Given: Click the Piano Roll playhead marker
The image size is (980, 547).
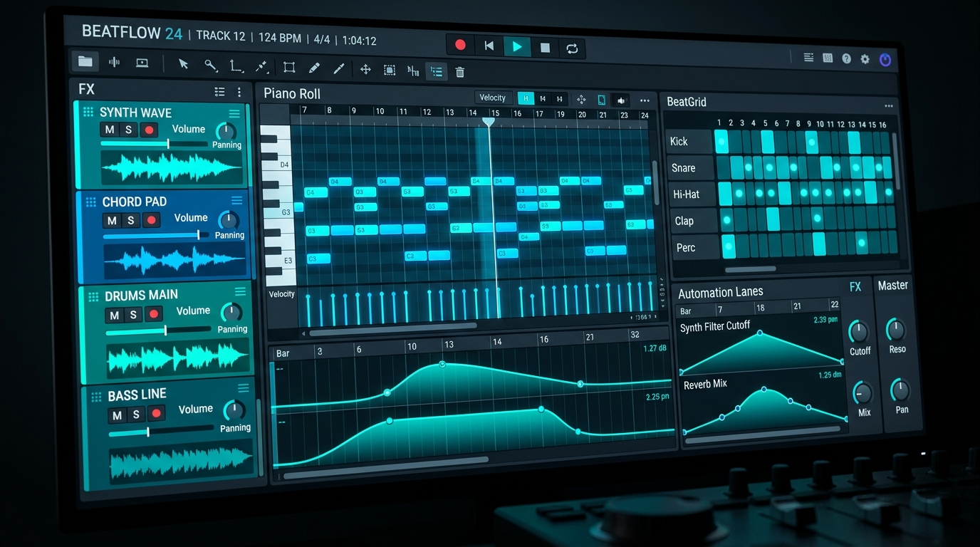Looking at the screenshot, I should pyautogui.click(x=489, y=122).
